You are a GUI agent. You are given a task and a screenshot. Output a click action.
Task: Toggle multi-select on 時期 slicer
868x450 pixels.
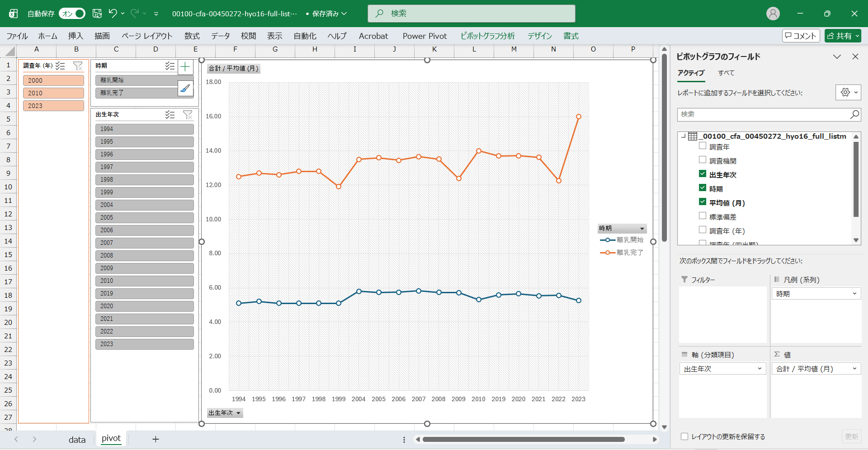point(170,66)
